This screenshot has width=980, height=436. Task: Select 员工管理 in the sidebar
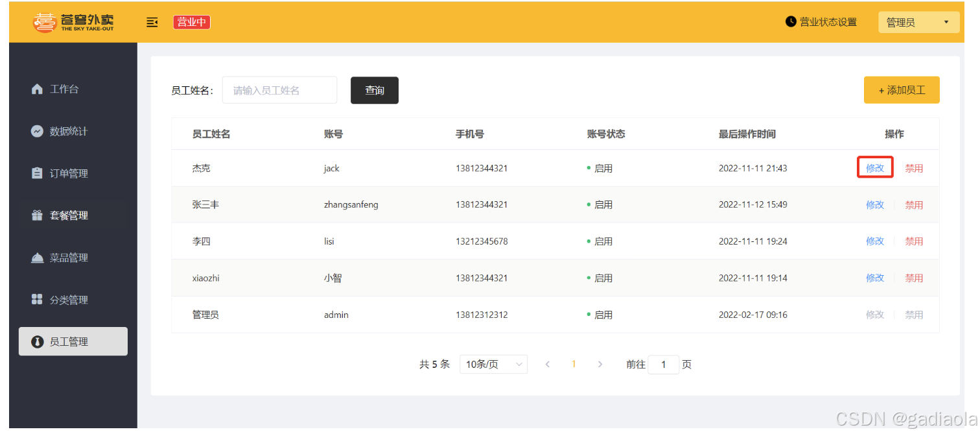[73, 341]
